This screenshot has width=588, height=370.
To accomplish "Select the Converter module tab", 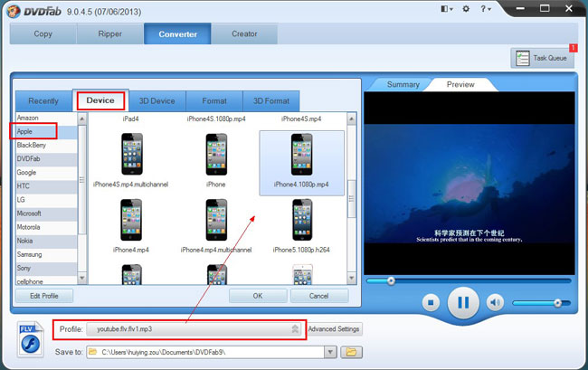I will pyautogui.click(x=177, y=33).
